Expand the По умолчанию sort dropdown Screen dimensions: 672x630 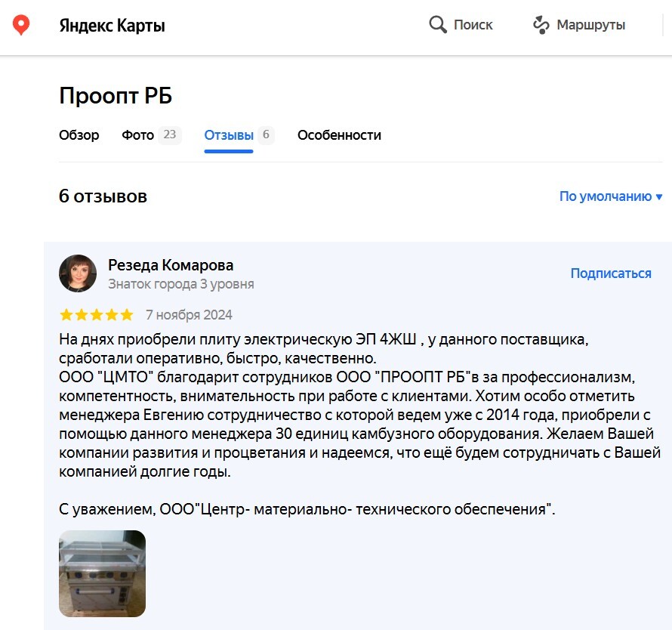tap(611, 196)
